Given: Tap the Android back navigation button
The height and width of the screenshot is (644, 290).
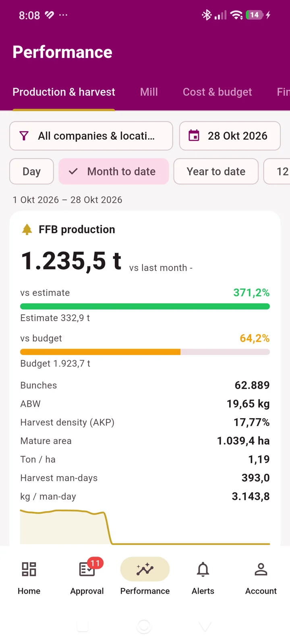Looking at the screenshot, I should [205, 626].
